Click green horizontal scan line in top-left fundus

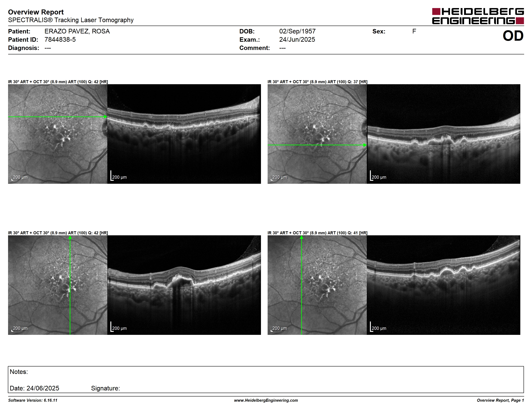point(57,117)
